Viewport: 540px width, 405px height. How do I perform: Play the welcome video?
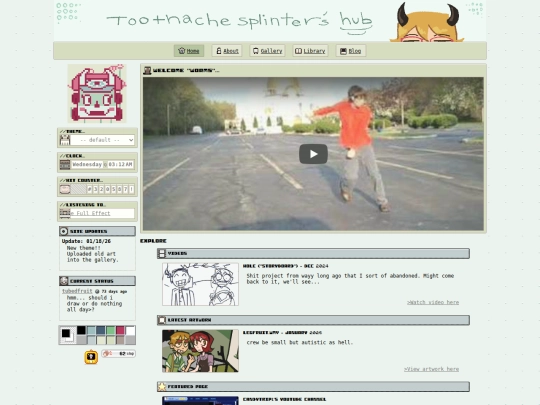(x=313, y=154)
